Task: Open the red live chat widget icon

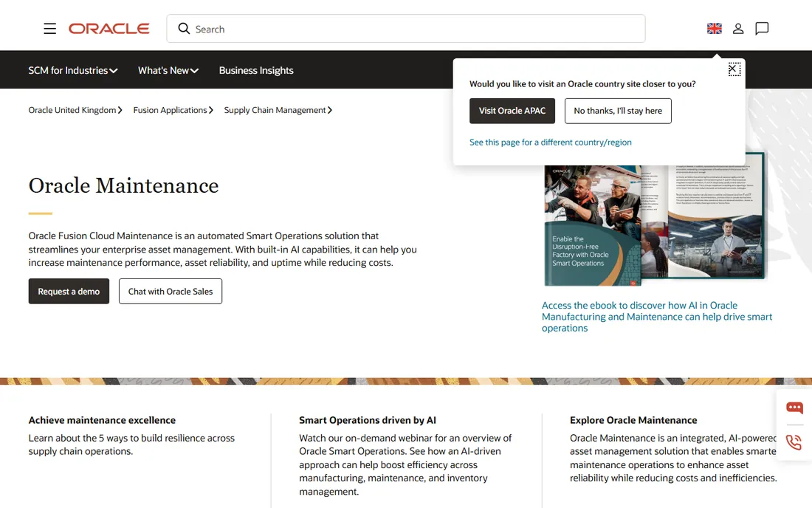Action: point(794,408)
